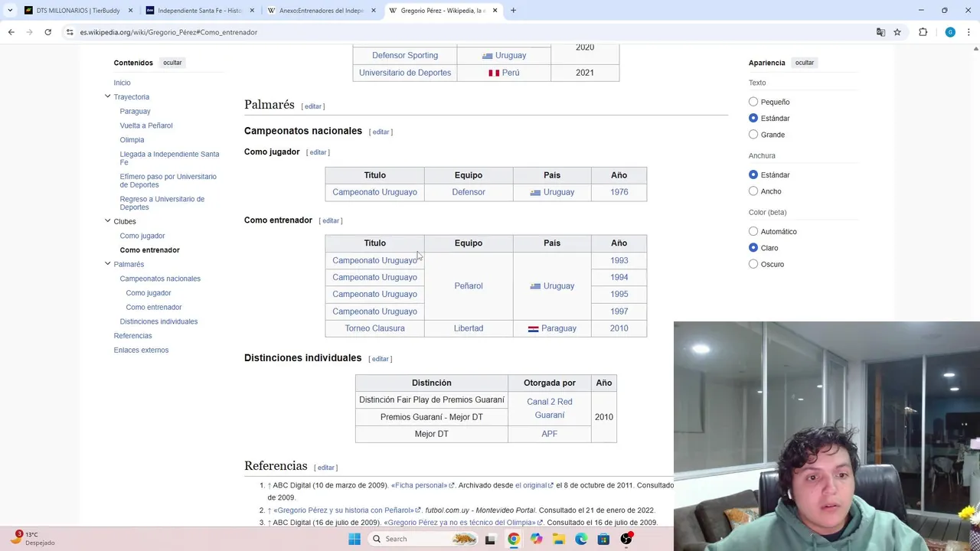
Task: Go back using browser back arrow
Action: click(11, 32)
